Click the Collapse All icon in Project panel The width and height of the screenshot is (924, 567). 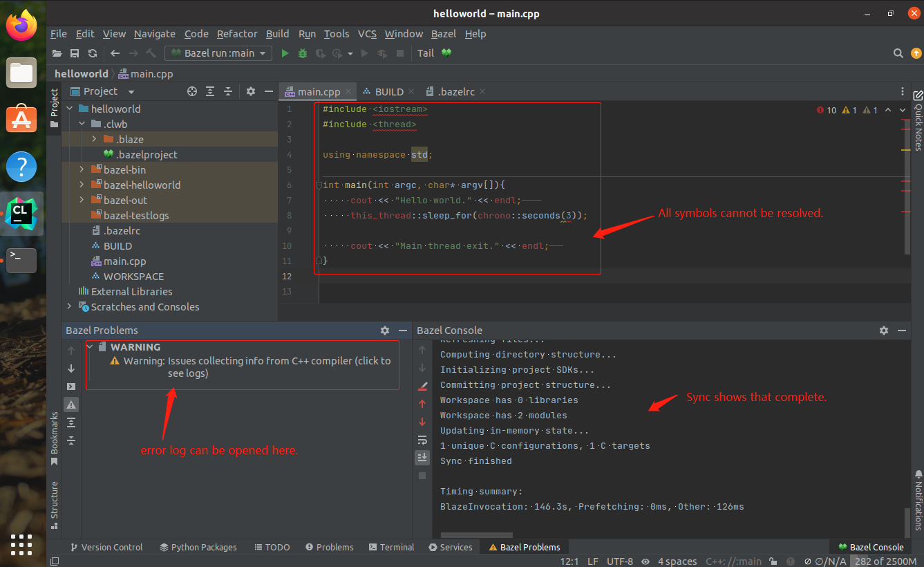point(228,91)
